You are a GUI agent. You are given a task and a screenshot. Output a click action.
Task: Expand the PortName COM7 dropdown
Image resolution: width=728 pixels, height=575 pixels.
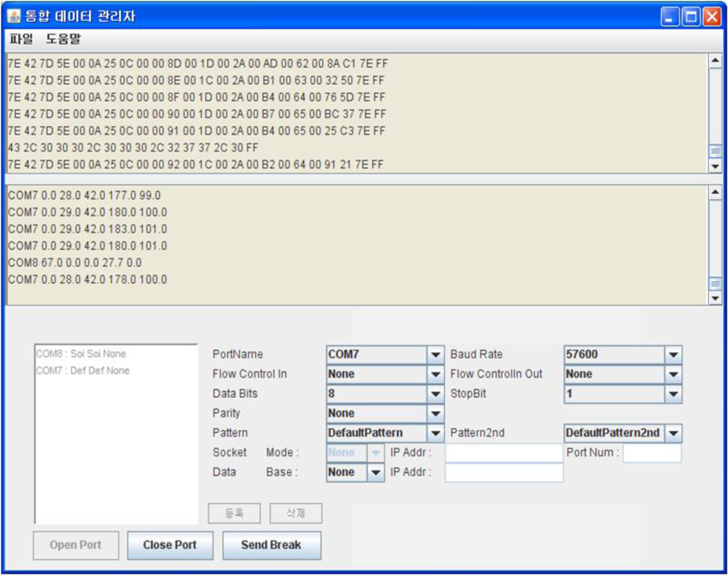(x=435, y=355)
